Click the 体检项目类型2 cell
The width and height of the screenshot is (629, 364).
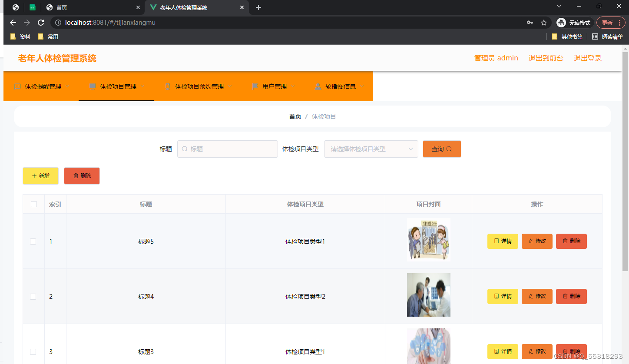pyautogui.click(x=305, y=297)
